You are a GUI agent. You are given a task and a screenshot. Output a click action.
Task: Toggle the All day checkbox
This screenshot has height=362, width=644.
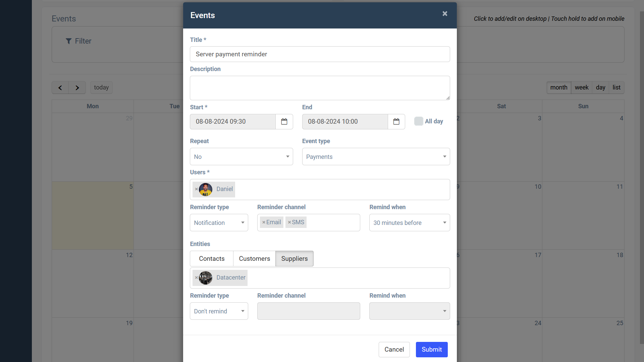tap(418, 121)
